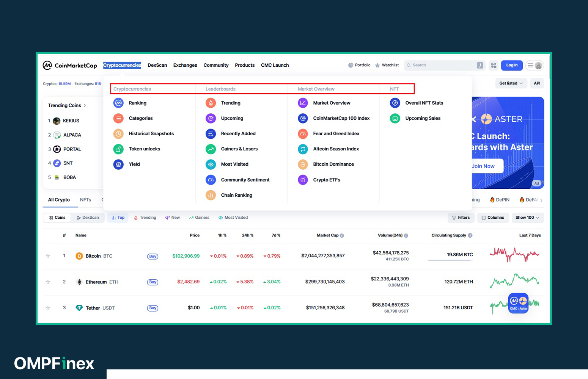Switch view to Coins
This screenshot has height=379, width=588.
pos(57,218)
